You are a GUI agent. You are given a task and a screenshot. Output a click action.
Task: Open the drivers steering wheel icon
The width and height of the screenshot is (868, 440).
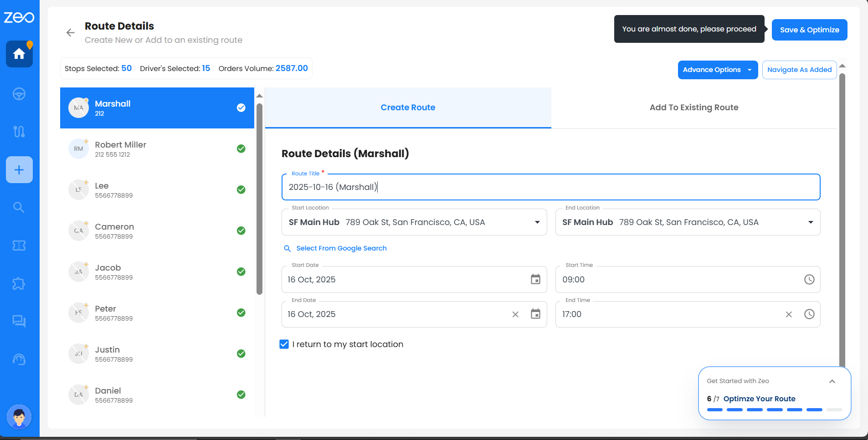click(19, 94)
